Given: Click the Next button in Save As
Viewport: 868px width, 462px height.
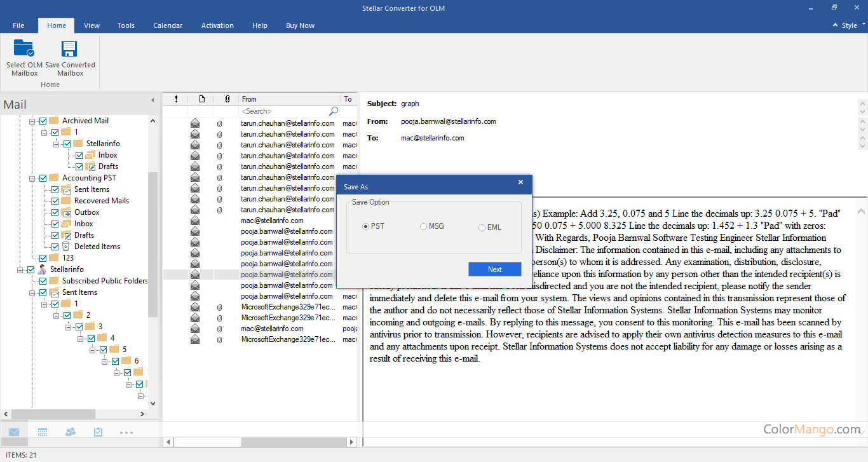Looking at the screenshot, I should [494, 269].
